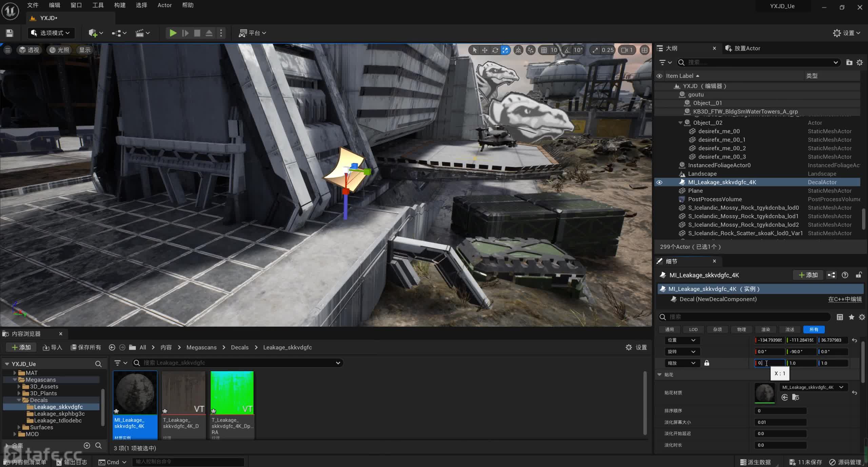868x467 pixels.
Task: Click the save level icon
Action: coord(9,33)
